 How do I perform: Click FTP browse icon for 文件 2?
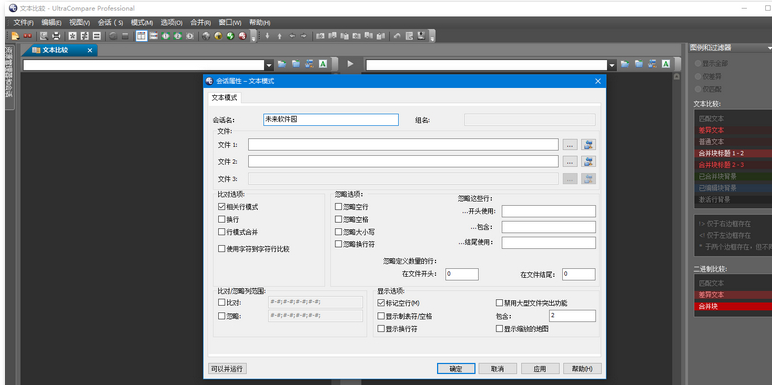click(x=588, y=161)
